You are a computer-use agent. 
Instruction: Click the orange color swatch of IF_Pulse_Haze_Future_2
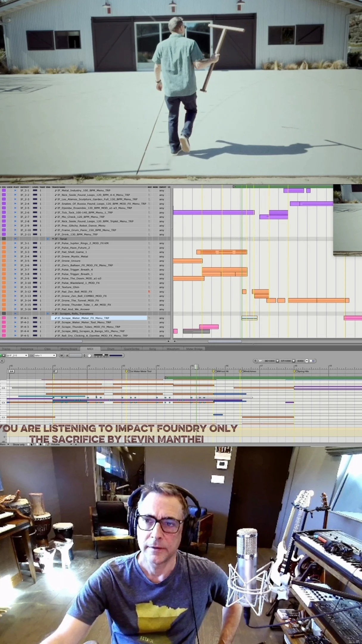(x=4, y=247)
